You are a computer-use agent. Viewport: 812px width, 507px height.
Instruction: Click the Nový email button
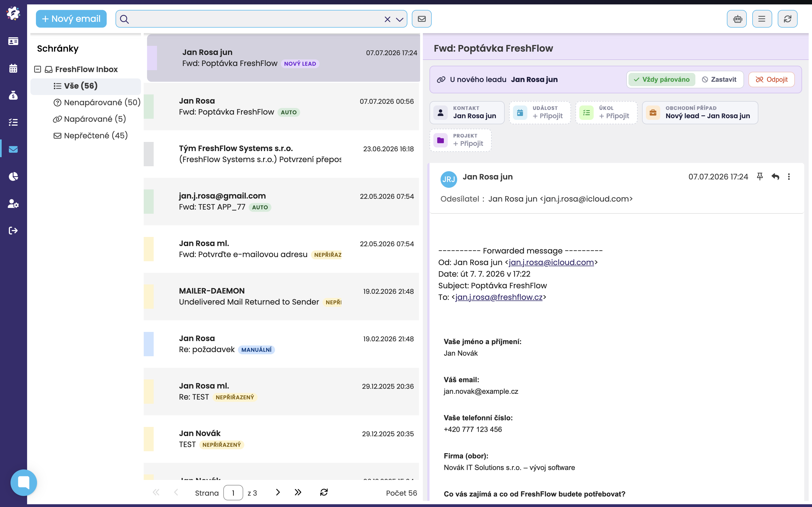[x=71, y=19]
